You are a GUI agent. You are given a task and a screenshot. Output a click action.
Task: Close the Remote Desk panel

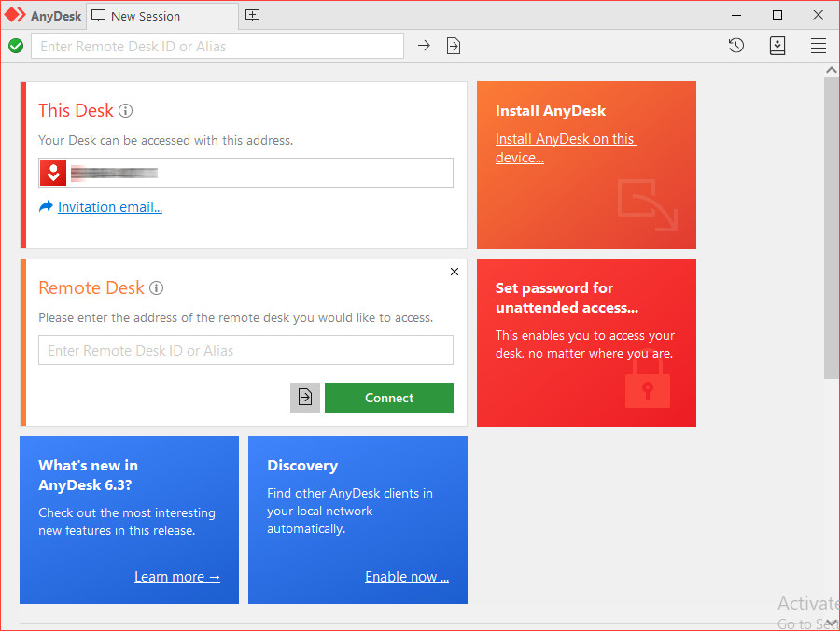[455, 272]
